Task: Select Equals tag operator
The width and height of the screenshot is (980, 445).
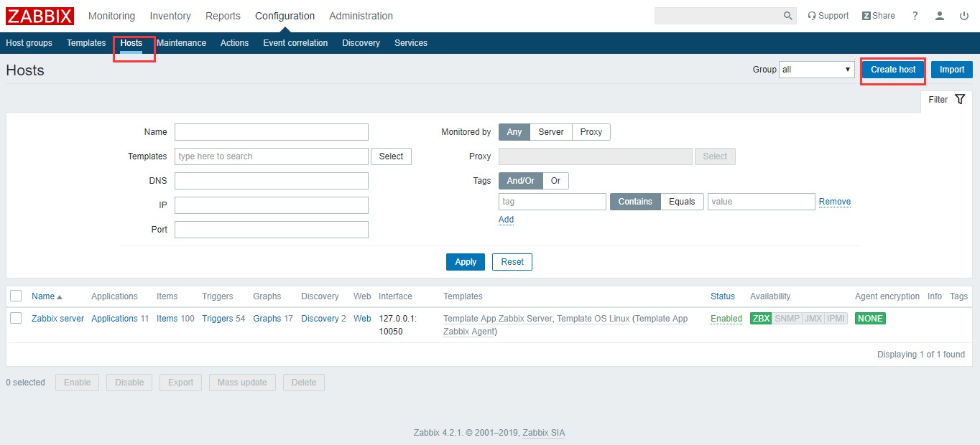Action: click(682, 202)
